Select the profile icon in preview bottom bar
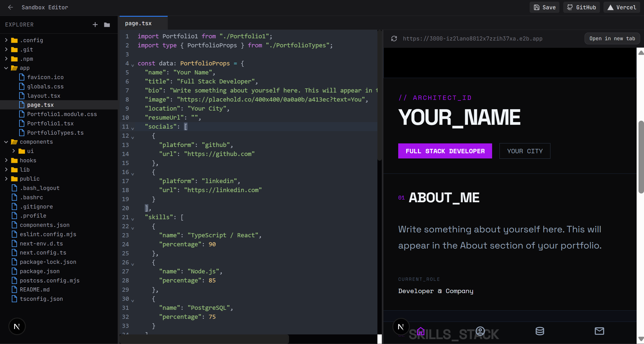 tap(480, 331)
